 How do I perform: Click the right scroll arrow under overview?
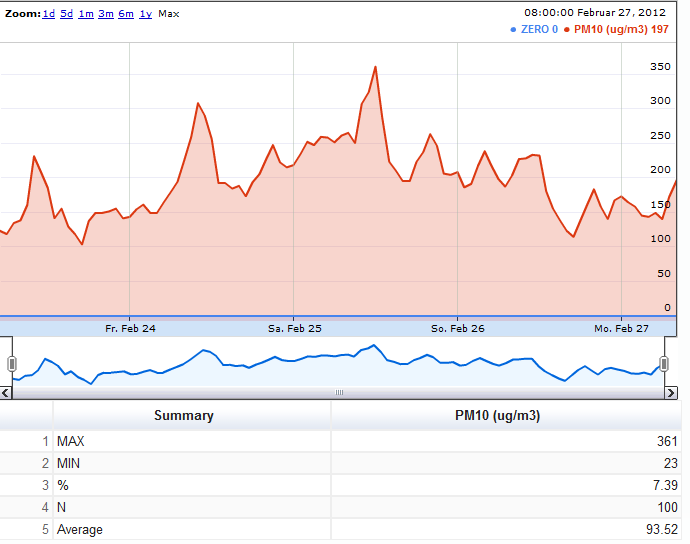coord(671,393)
